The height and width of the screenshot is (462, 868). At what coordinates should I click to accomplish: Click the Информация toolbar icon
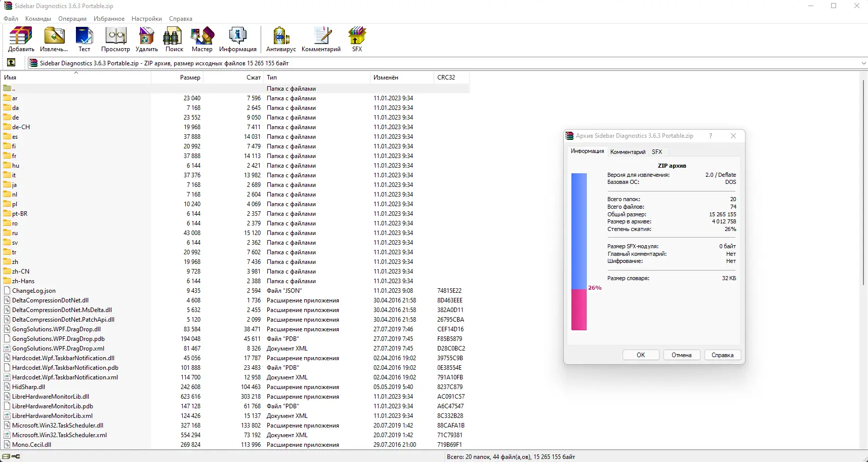237,36
